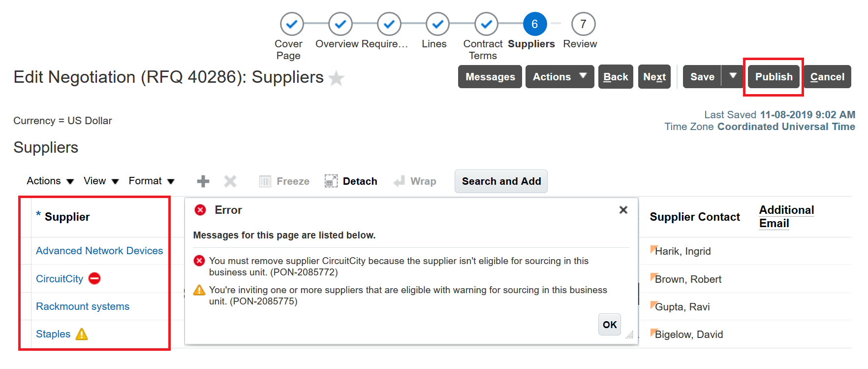868x369 pixels.
Task: Go to the Lines step in train
Action: [x=437, y=24]
